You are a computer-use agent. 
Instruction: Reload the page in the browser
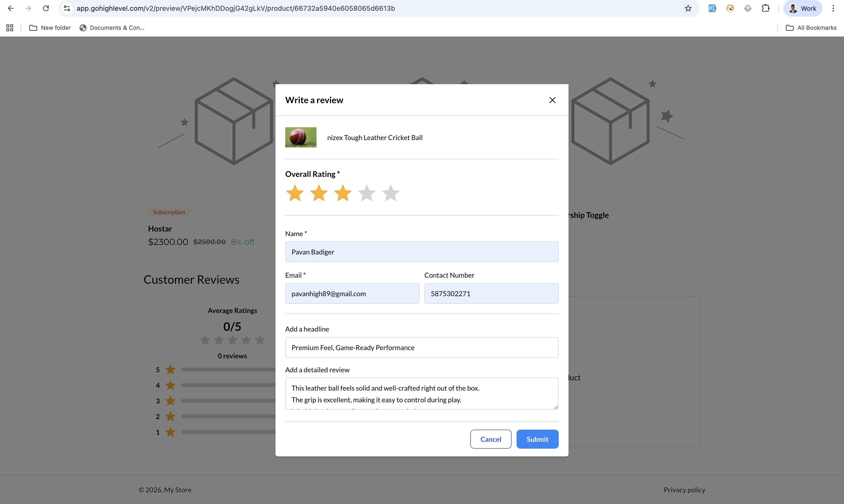click(x=46, y=9)
